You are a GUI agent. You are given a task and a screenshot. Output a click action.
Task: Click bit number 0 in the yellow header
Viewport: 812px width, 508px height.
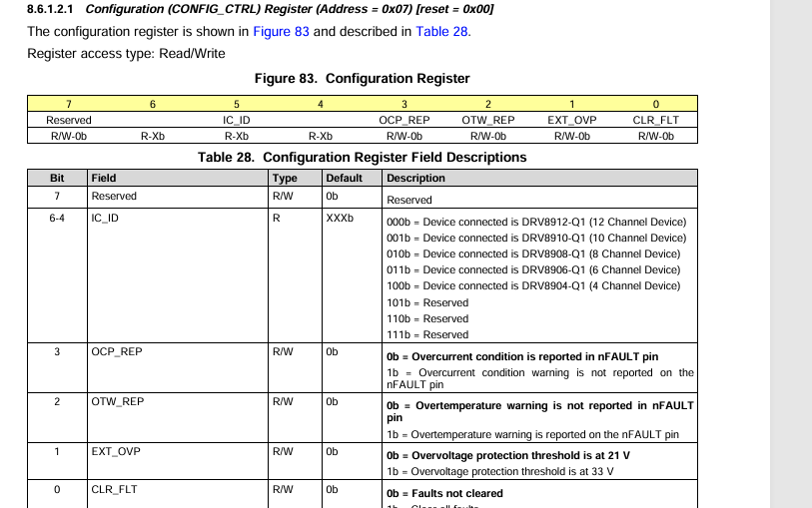656,104
